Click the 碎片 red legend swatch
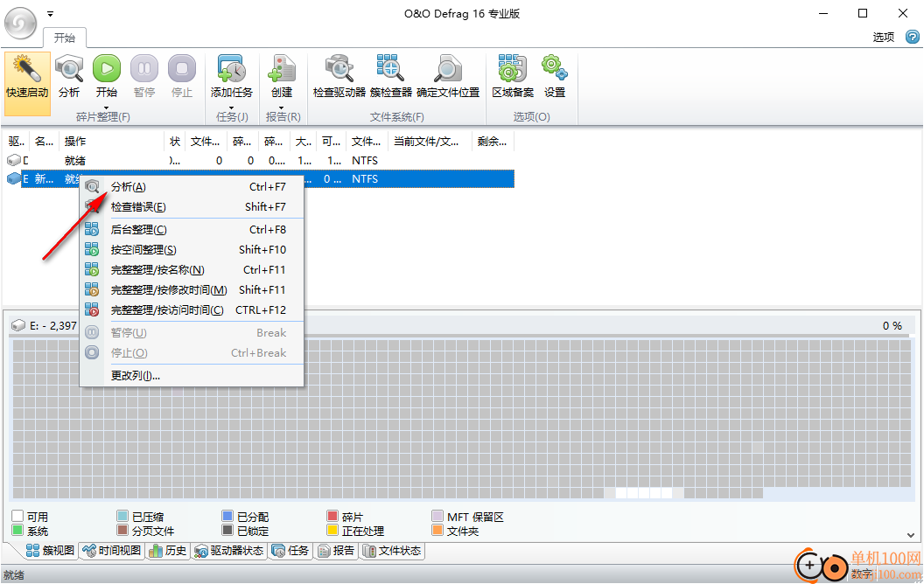Image resolution: width=924 pixels, height=584 pixels. click(x=332, y=517)
